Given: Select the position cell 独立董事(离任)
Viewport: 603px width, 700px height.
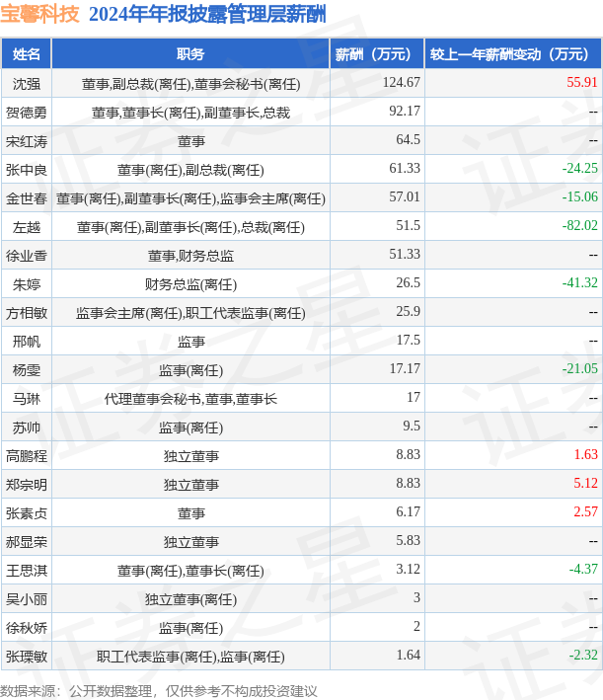Looking at the screenshot, I should click(190, 598).
